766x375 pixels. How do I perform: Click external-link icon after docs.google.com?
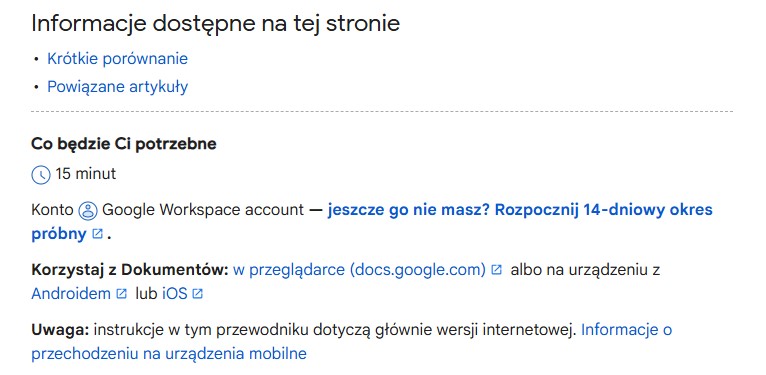tap(496, 270)
